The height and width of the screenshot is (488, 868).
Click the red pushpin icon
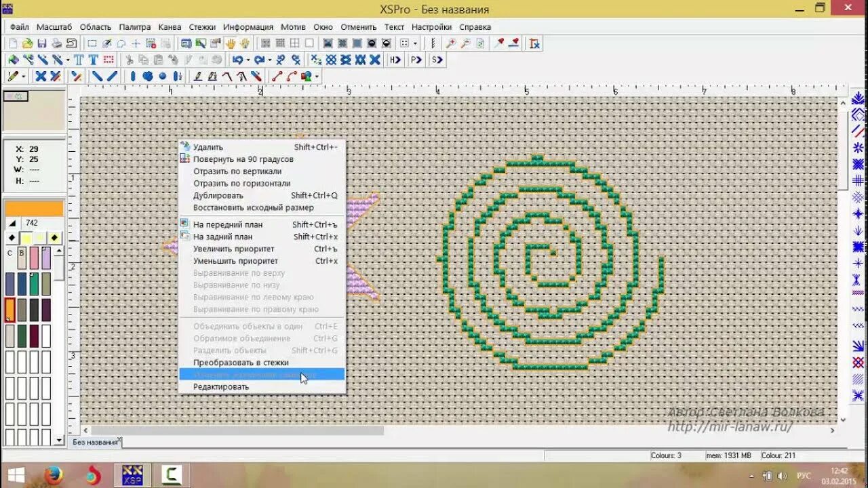click(499, 43)
